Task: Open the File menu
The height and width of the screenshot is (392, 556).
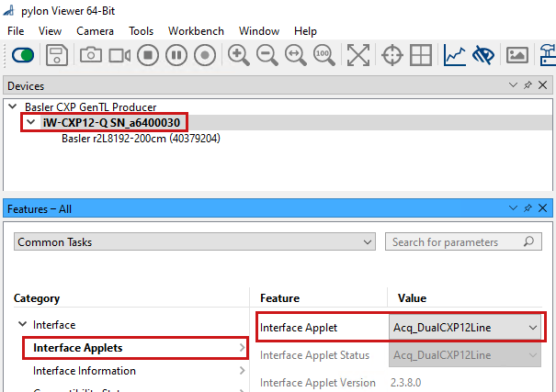Action: click(x=16, y=31)
